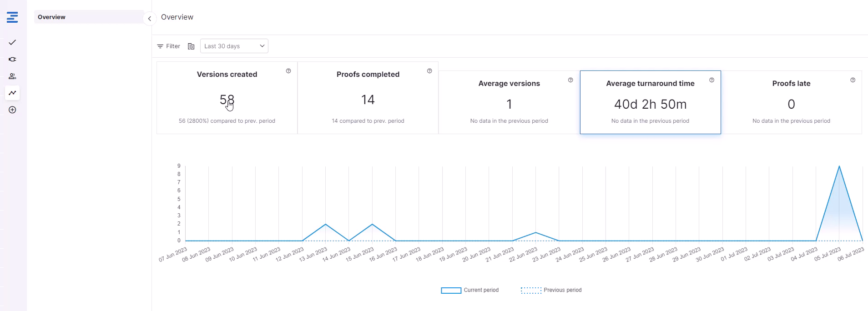
Task: Select Overview in the side navigation
Action: [89, 17]
